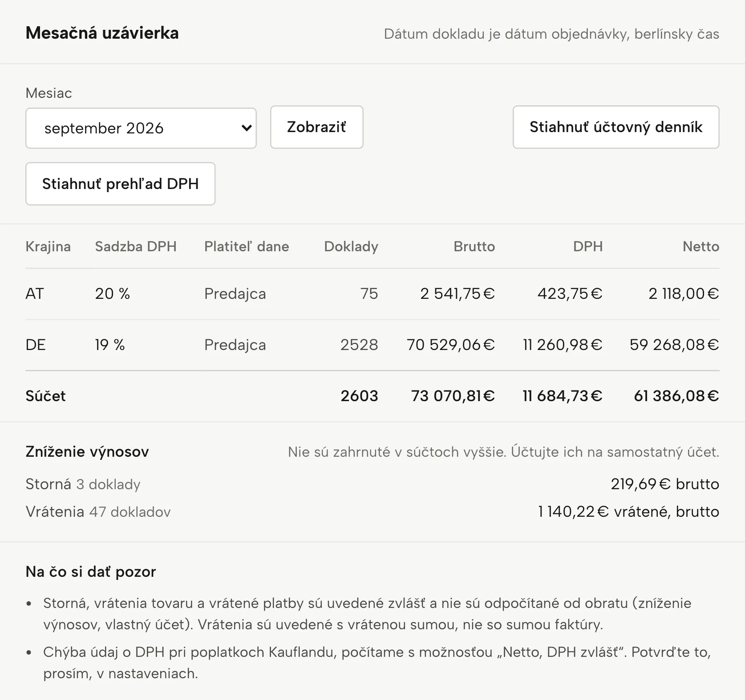
Task: Click the Sadzba DPH column header
Action: (136, 246)
